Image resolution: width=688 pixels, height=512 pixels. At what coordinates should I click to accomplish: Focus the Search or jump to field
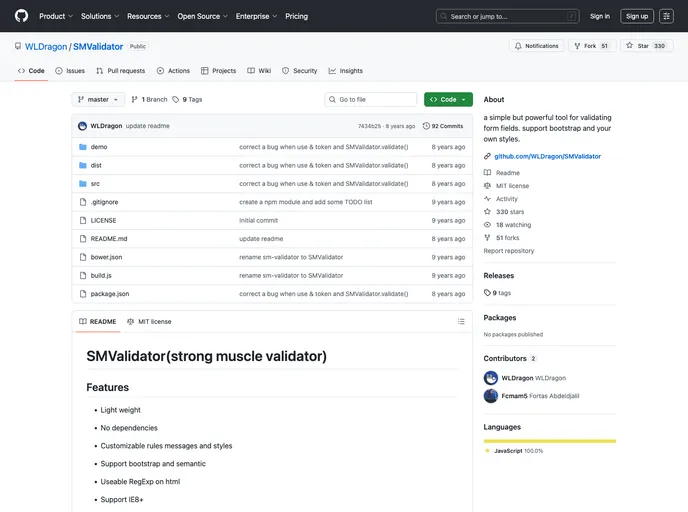point(507,16)
